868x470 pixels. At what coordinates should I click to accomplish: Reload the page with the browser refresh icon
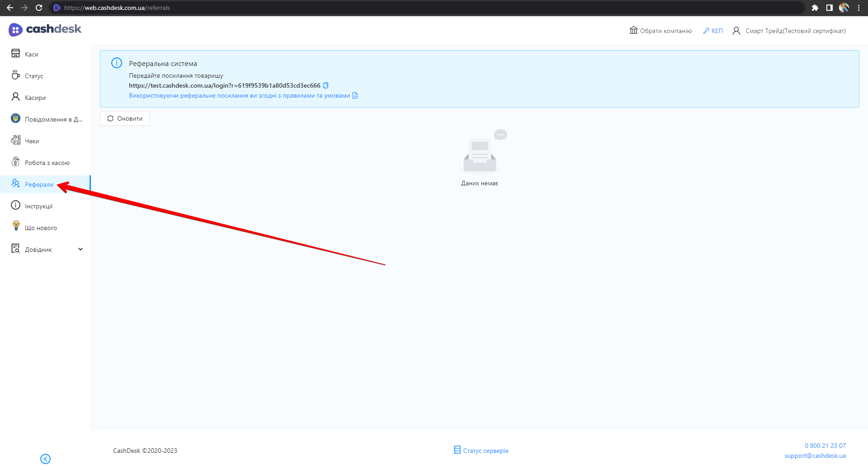click(x=39, y=8)
